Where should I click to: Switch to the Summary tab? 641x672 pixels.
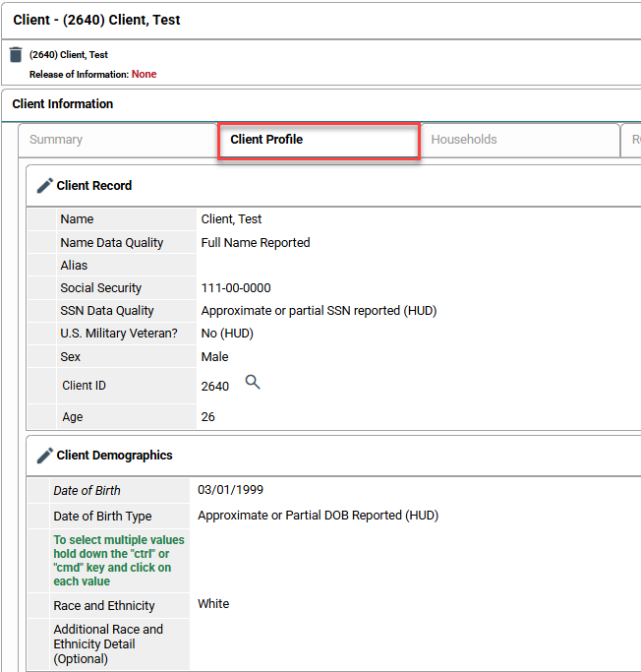tap(56, 140)
